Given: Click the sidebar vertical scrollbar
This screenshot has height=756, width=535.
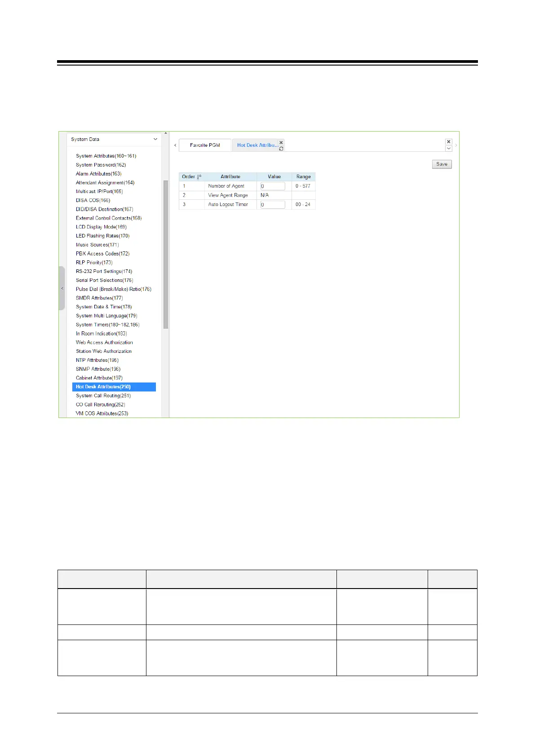Looking at the screenshot, I should [x=166, y=255].
